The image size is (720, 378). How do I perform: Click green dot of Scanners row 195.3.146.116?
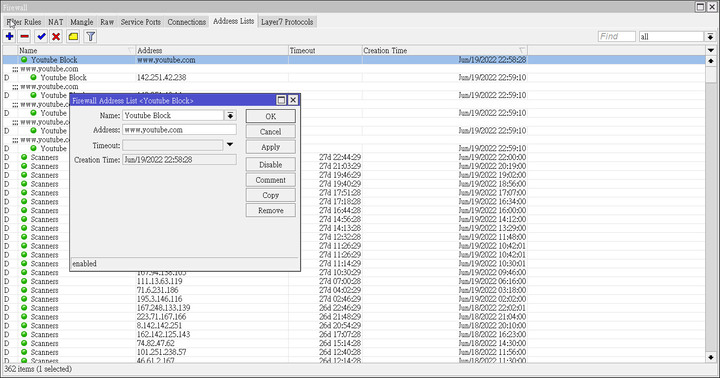(x=24, y=299)
